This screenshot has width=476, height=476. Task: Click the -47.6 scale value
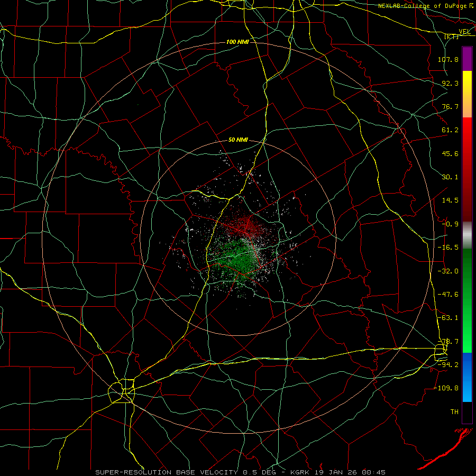click(448, 295)
